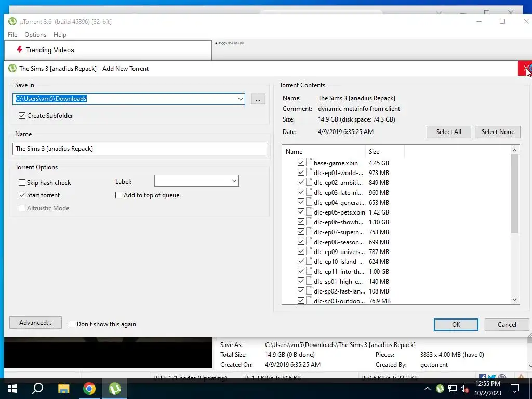Select dlc-ep04-generat... file row name
Image resolution: width=532 pixels, height=399 pixels.
pos(340,202)
